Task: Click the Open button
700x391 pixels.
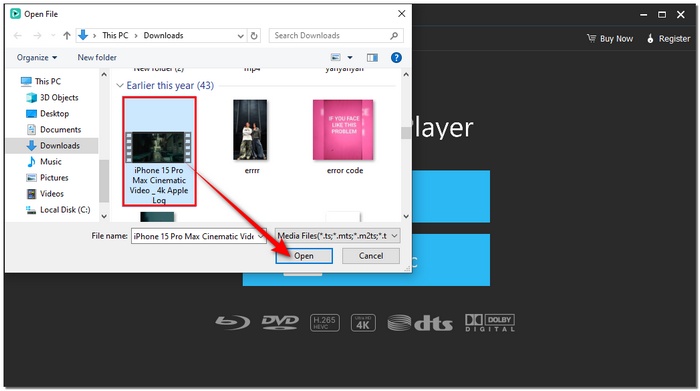Action: click(x=304, y=256)
